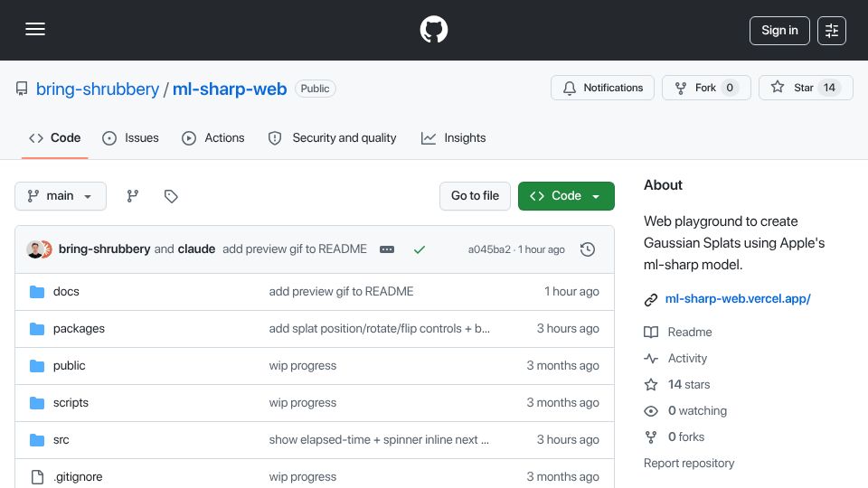The height and width of the screenshot is (488, 868).
Task: Show the commit status checkmark details
Action: [419, 249]
